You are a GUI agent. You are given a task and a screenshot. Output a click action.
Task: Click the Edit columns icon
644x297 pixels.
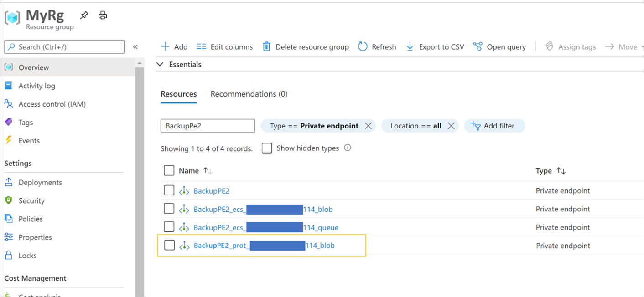(x=201, y=46)
